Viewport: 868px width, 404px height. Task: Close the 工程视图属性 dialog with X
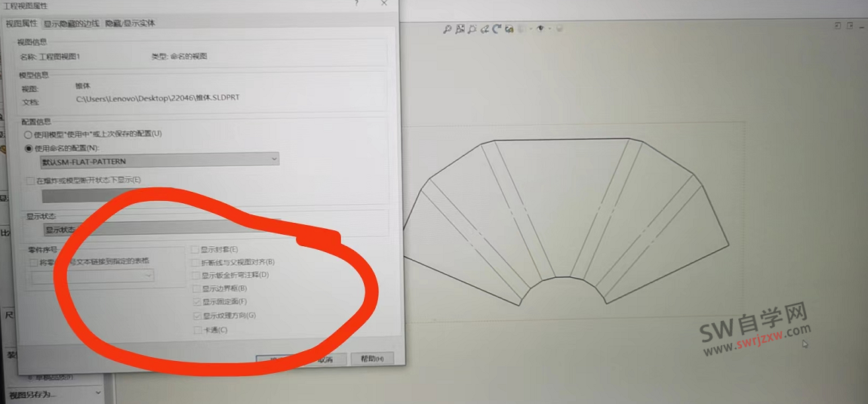click(x=384, y=3)
